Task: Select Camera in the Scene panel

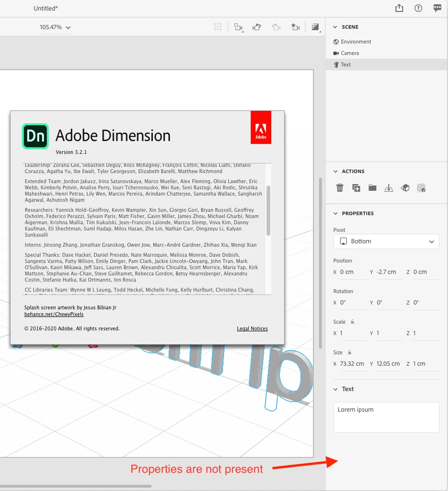Action: [387, 53]
